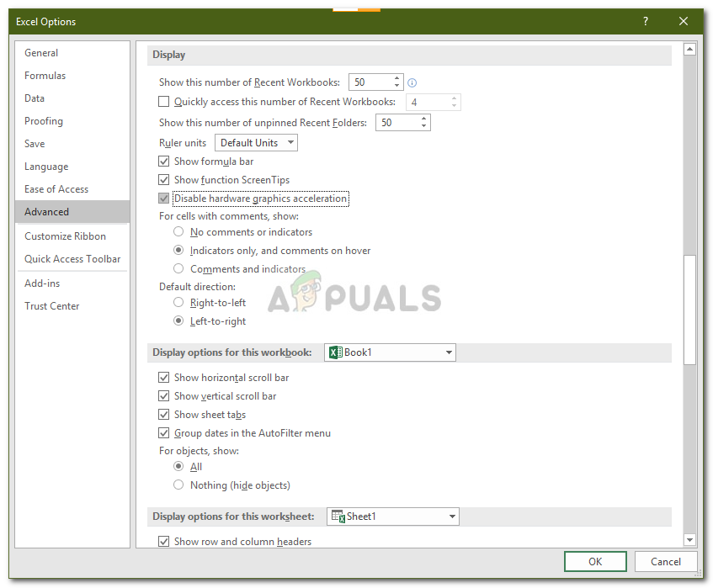The image size is (713, 588).
Task: Open the Data options category
Action: point(72,98)
